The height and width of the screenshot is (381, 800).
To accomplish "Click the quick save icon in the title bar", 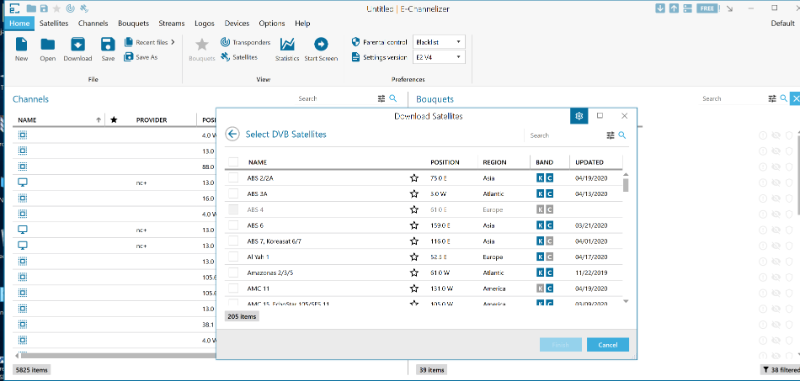I will (x=44, y=8).
